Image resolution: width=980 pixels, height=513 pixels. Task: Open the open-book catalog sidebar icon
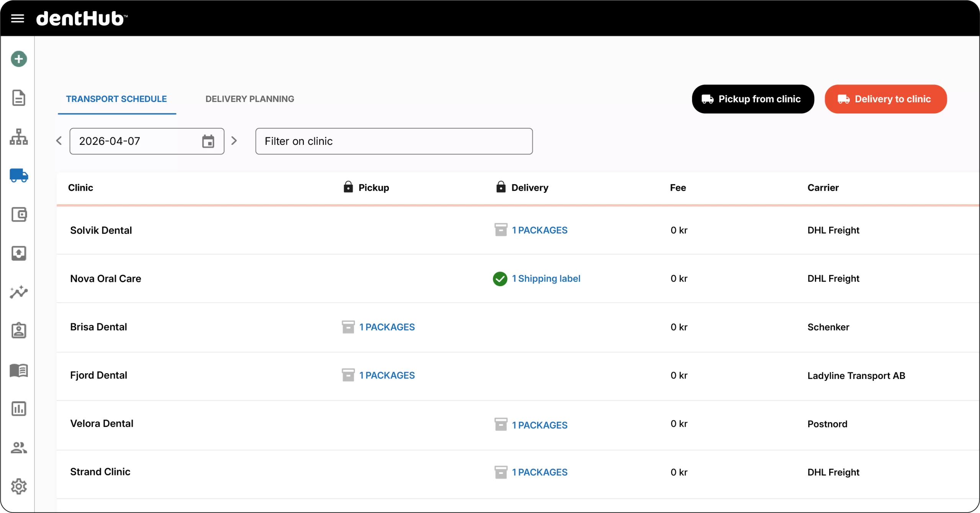(19, 370)
